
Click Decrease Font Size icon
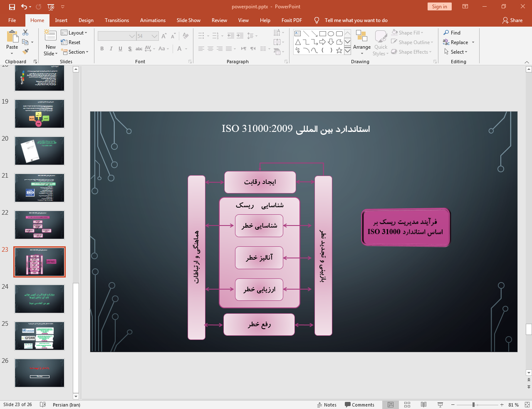[173, 36]
